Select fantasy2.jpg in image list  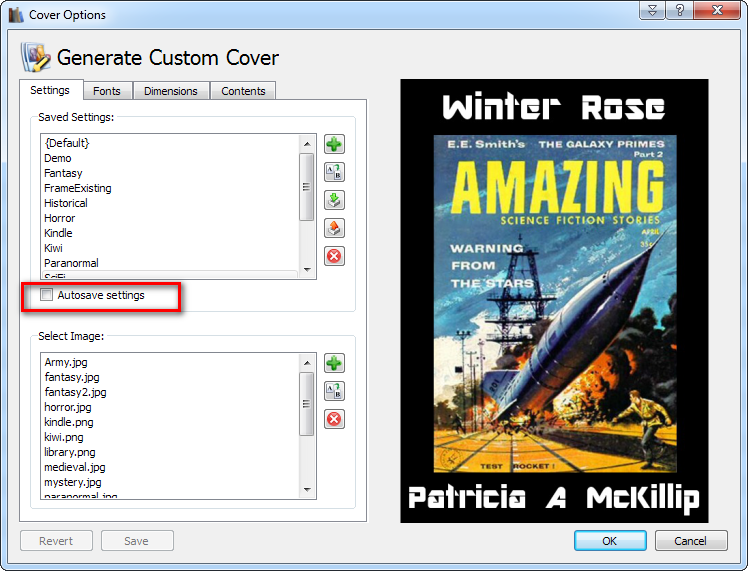170,392
